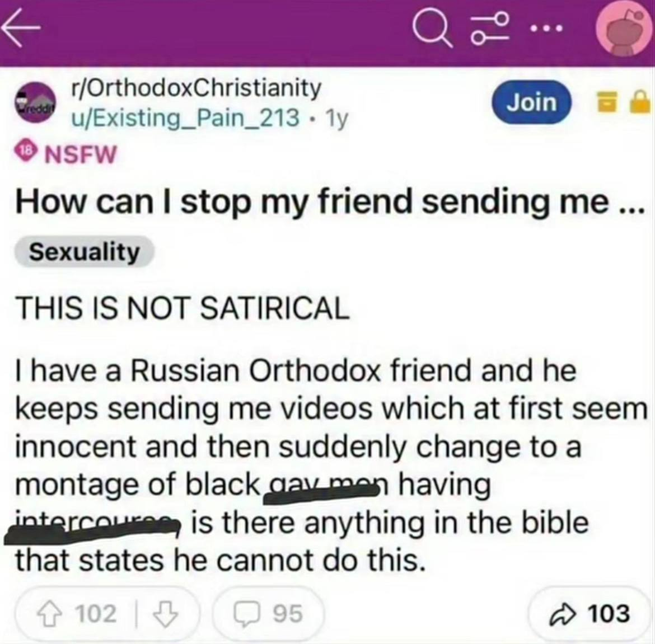
Task: View u/Existing_Pain_213 profile
Action: (185, 118)
